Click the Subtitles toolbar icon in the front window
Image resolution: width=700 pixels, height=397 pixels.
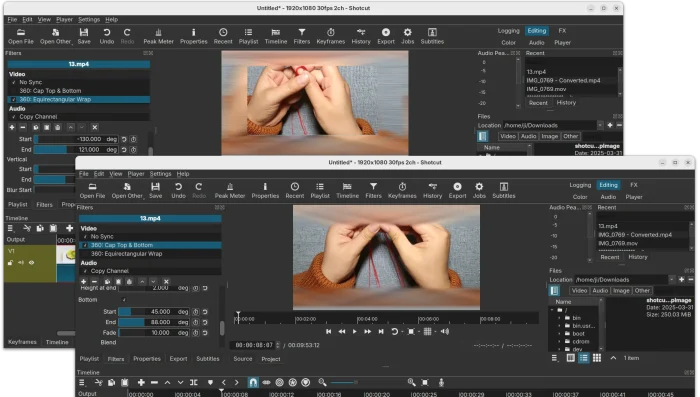[x=504, y=191]
